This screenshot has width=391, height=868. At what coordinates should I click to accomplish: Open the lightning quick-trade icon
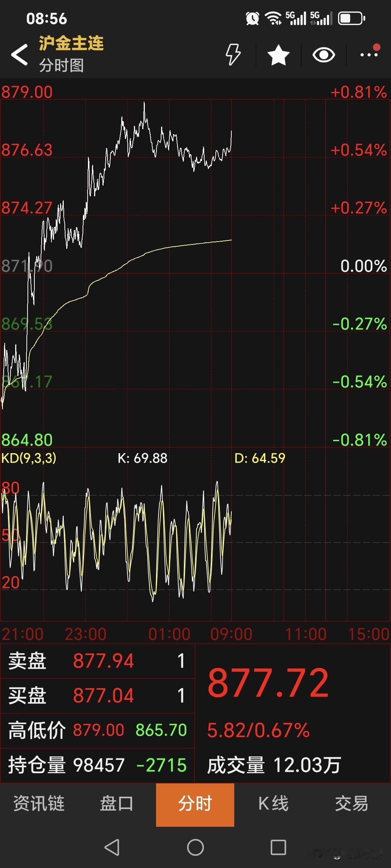[233, 55]
